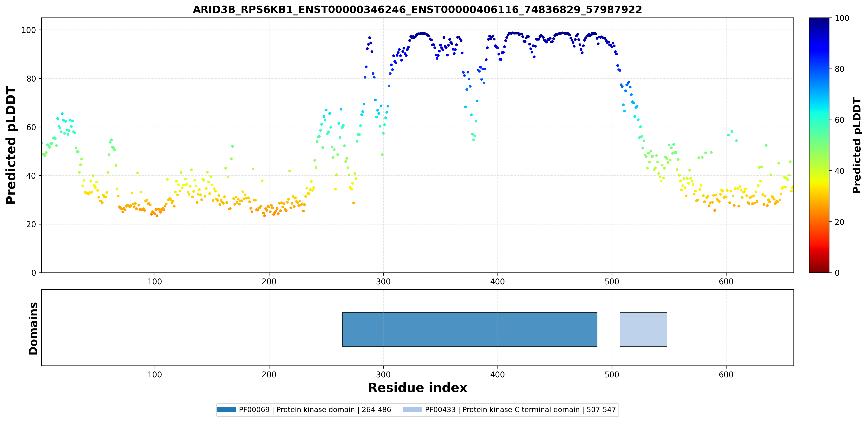This screenshot has height=422, width=868.
Task: Click the PF00069 legend text entry
Action: point(315,410)
